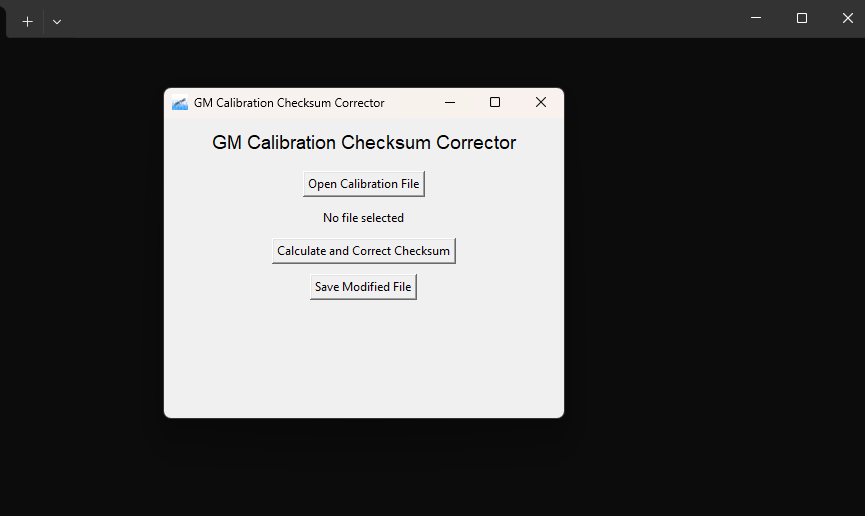
Task: Click the black terminal background left of the dialog
Action: [x=80, y=260]
